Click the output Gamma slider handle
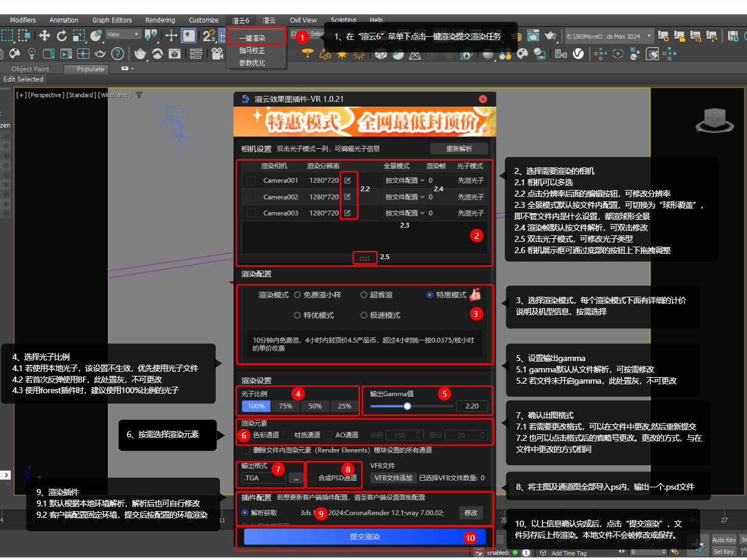This screenshot has width=747, height=560. 407,406
